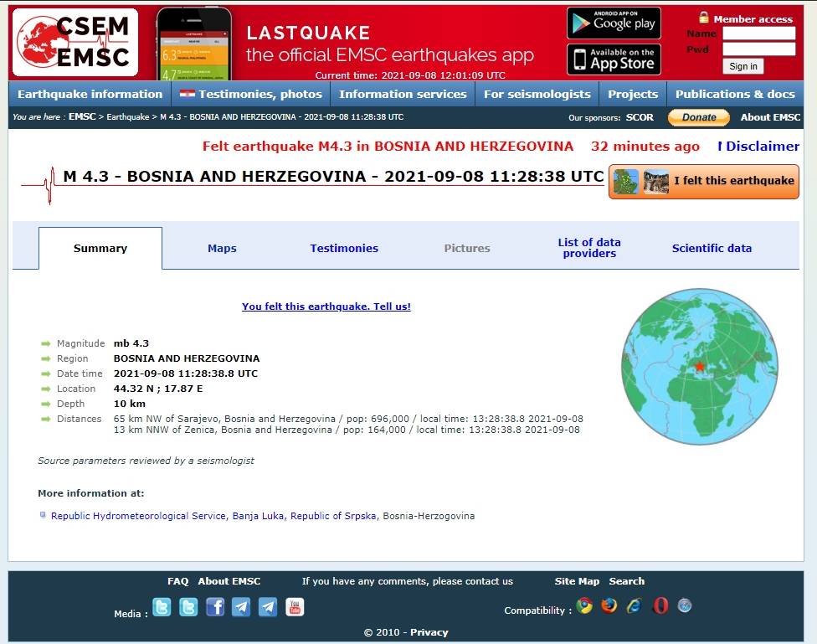Switch to the Maps tab
817x644 pixels.
coord(222,248)
